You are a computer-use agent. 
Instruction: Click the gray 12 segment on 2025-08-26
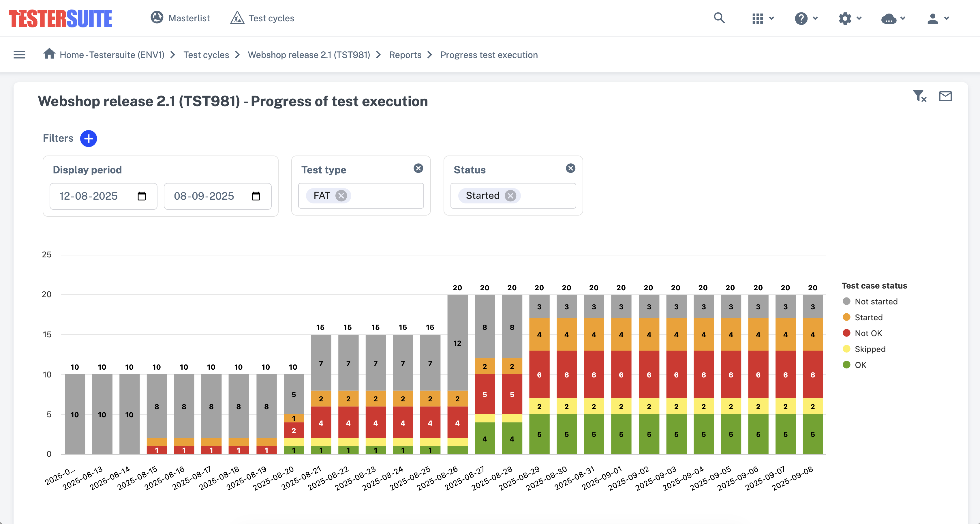tap(457, 343)
